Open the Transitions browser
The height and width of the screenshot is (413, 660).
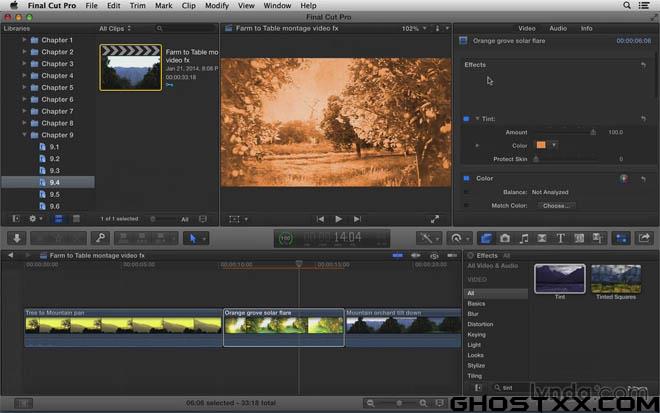click(x=542, y=238)
